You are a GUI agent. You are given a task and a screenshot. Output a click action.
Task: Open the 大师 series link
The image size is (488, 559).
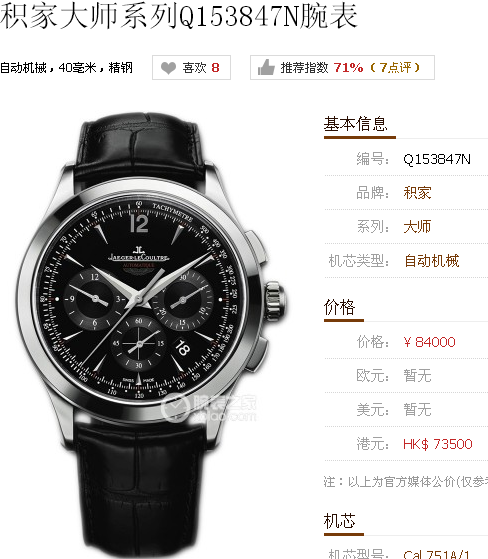click(x=417, y=227)
